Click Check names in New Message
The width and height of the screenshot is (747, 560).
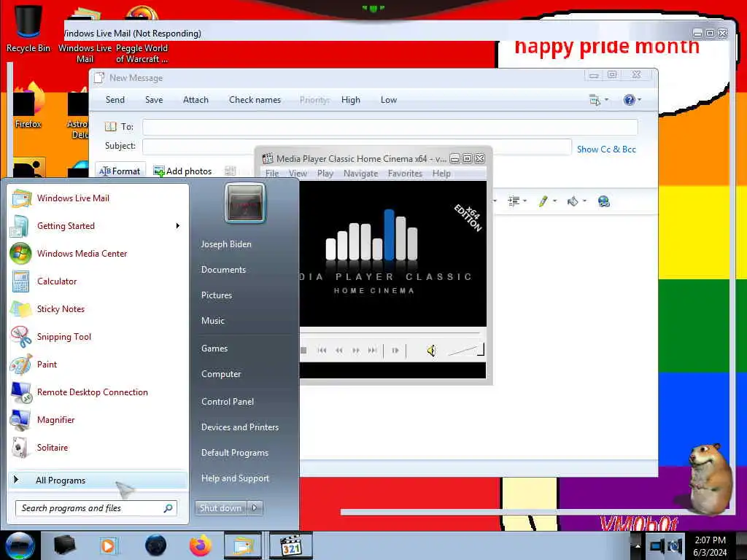[255, 100]
